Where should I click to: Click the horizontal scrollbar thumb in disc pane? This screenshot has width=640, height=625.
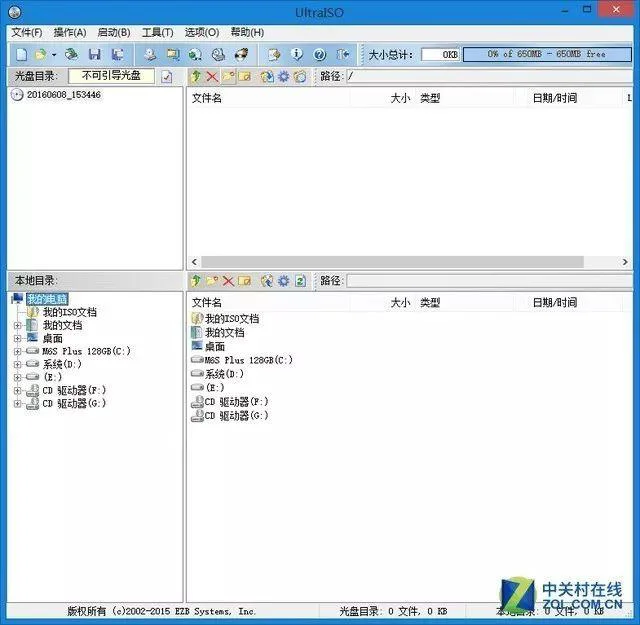[392, 262]
